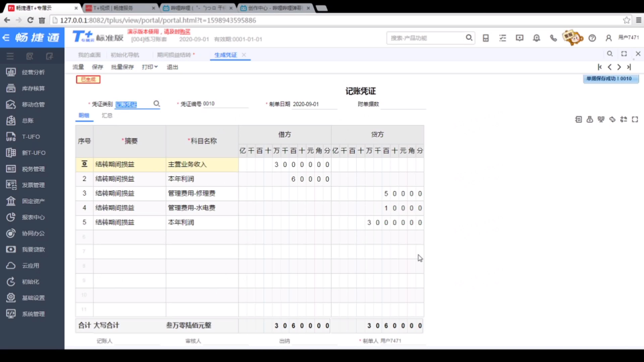Select the 管理费用-修理费 account cell
Viewport: 644px width, 362px height.
point(202,193)
